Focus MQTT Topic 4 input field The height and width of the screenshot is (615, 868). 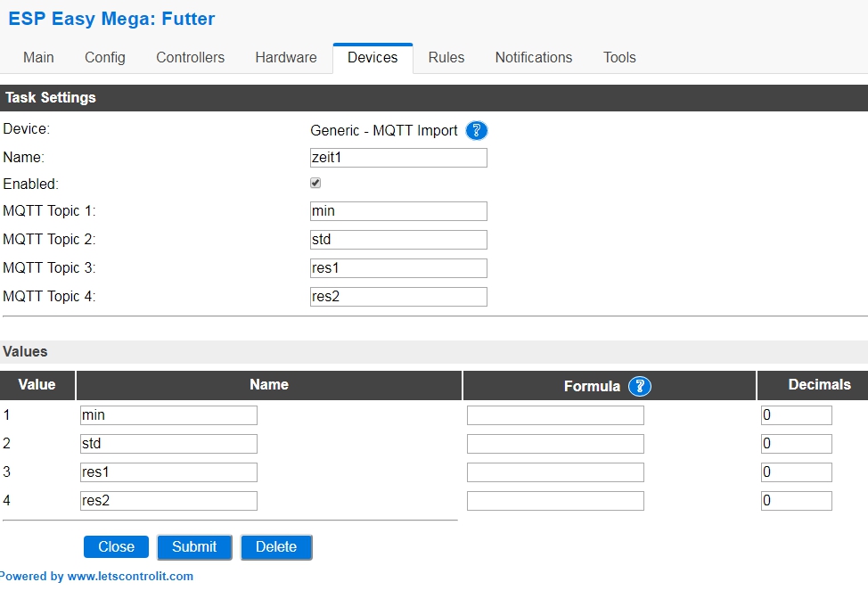click(398, 297)
